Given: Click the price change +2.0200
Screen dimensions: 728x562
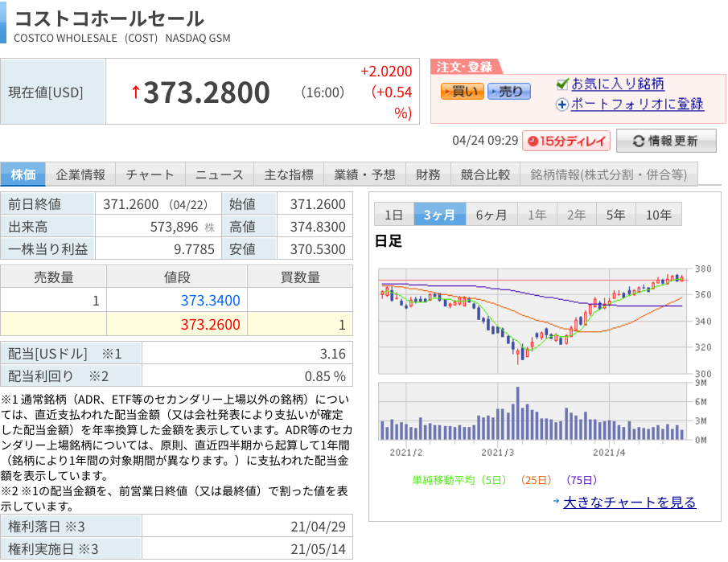Looking at the screenshot, I should [386, 71].
